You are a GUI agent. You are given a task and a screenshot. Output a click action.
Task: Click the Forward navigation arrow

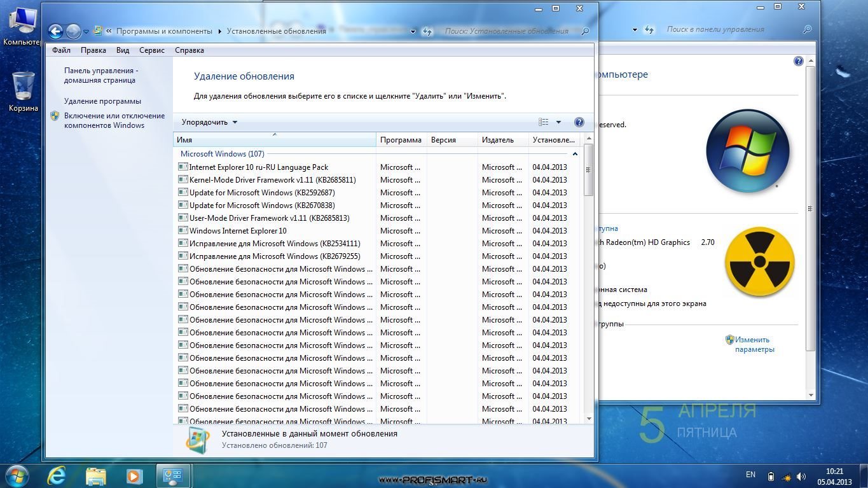coord(74,31)
